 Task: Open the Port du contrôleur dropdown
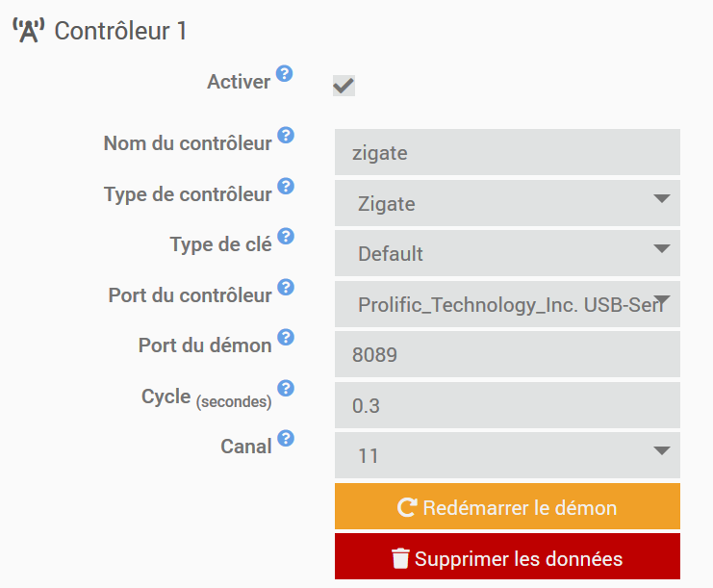coord(507,304)
